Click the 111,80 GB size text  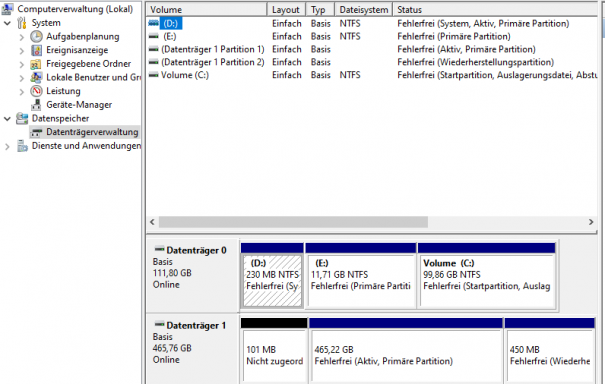click(x=172, y=273)
